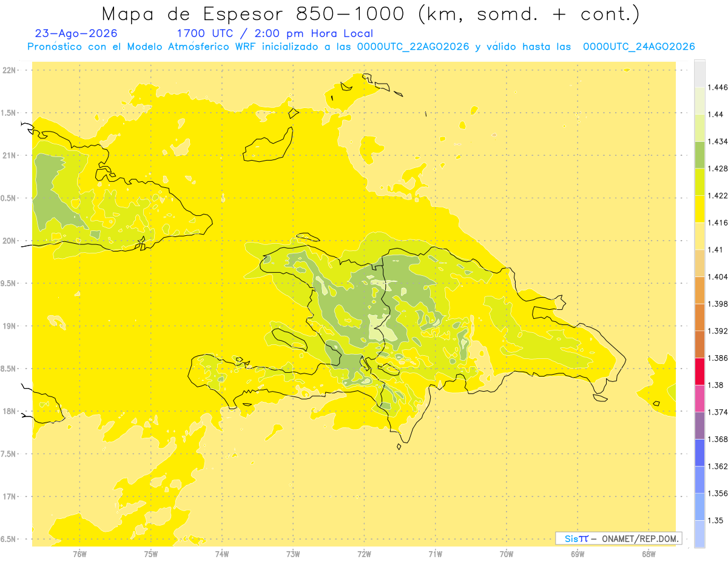The width and height of the screenshot is (728, 562).
Task: Click the 73W longitude axis label
Action: click(x=293, y=554)
